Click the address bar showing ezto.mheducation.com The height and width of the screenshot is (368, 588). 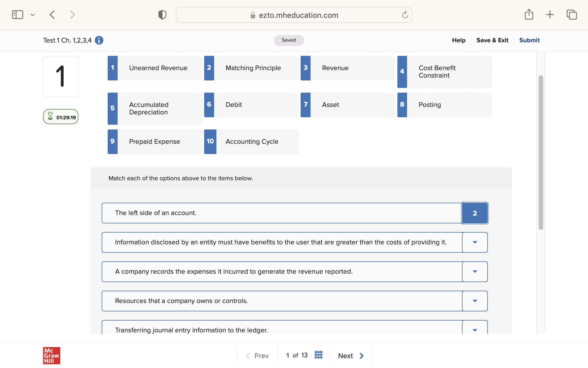(294, 15)
